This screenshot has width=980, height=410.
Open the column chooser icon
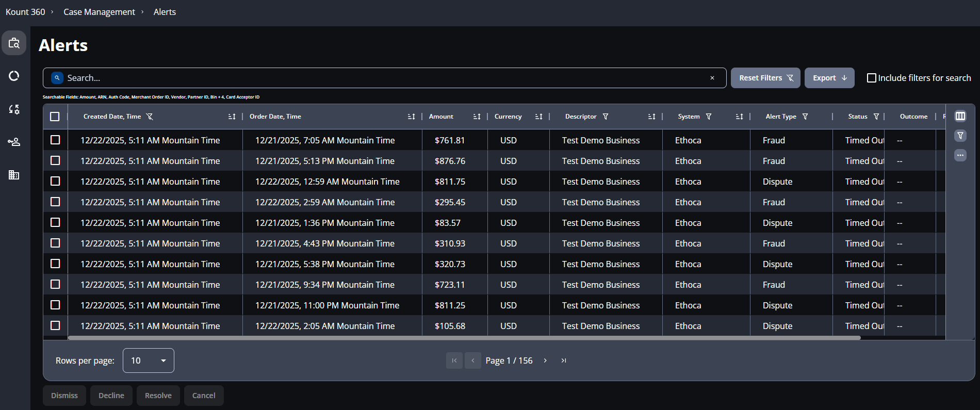960,116
